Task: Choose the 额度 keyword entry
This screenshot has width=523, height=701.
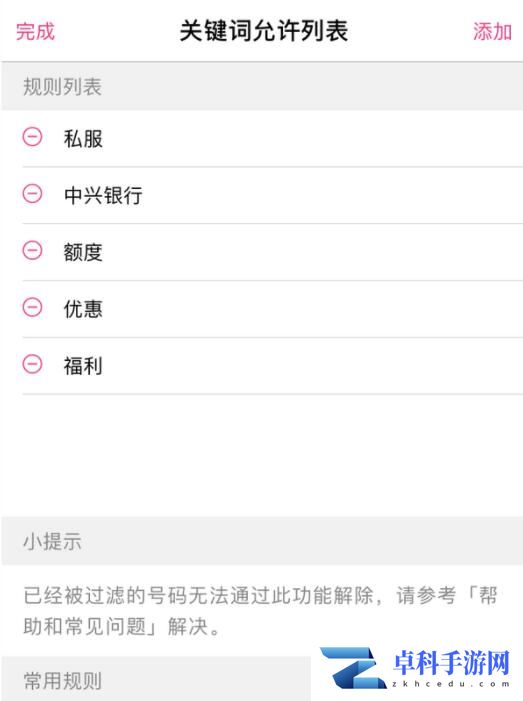Action: pyautogui.click(x=262, y=252)
